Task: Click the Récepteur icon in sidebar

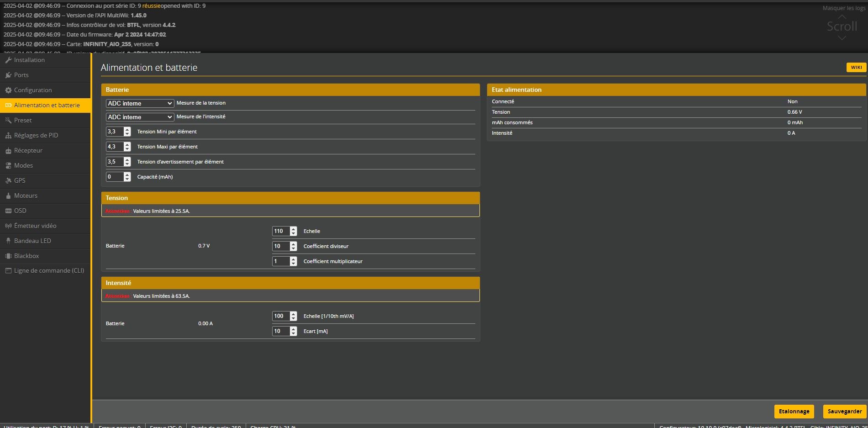Action: [x=8, y=151]
